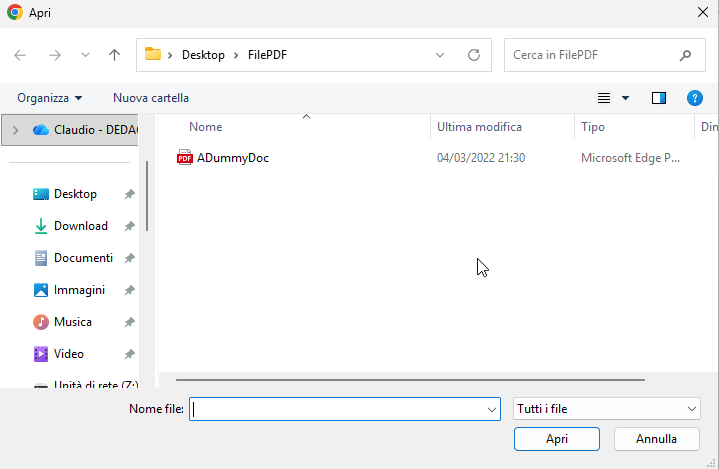Open the recent locations dropdown
The width and height of the screenshot is (719, 469).
[x=85, y=55]
